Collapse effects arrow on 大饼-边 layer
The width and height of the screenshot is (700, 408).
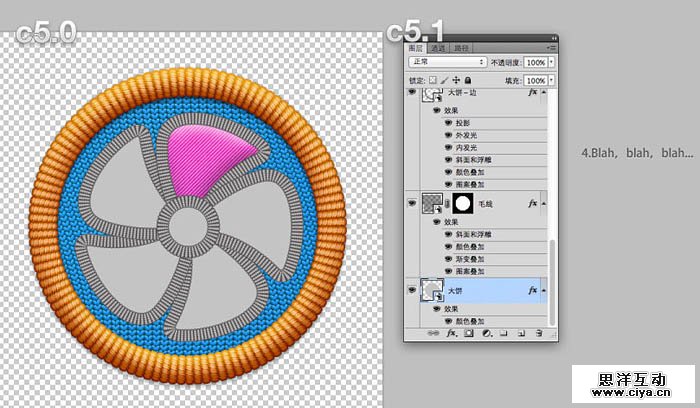click(544, 92)
